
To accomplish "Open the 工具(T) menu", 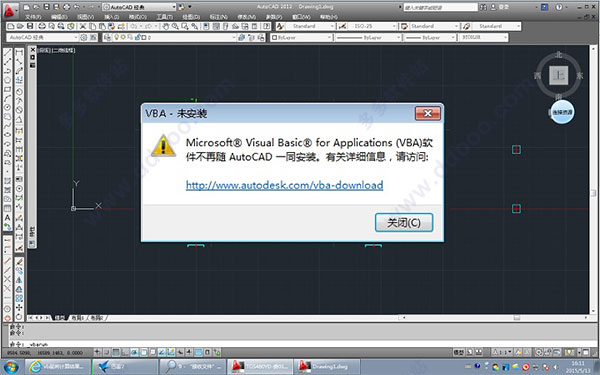I will point(164,17).
